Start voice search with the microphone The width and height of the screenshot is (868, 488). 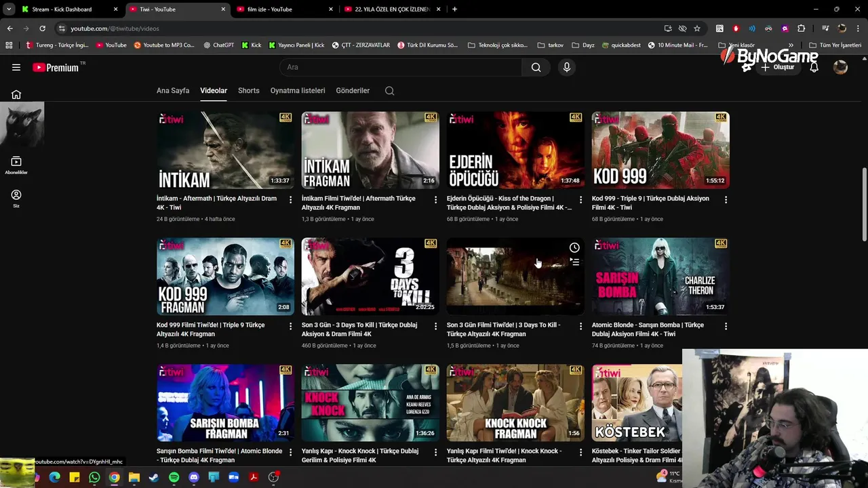coord(567,67)
